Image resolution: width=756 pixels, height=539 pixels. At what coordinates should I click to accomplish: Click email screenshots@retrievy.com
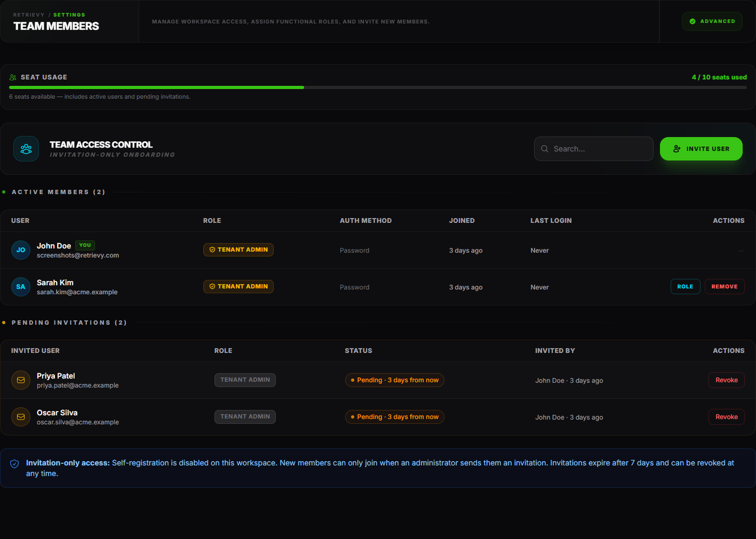78,255
